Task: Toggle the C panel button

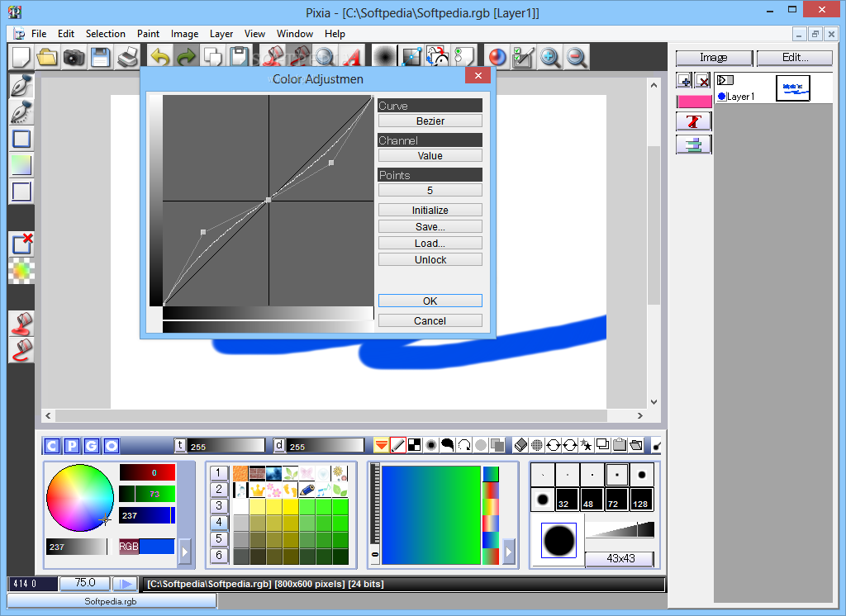Action: coord(52,446)
